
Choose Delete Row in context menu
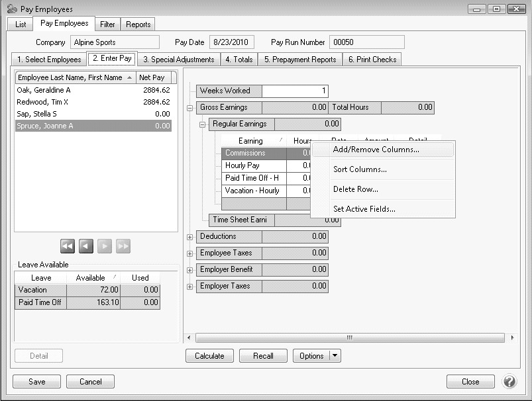pos(356,189)
